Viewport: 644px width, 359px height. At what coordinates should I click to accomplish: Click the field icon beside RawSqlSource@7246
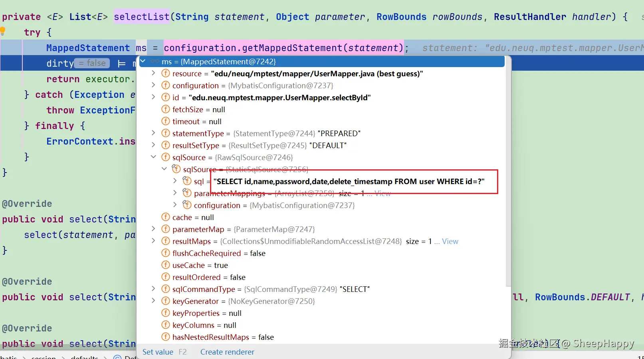166,157
